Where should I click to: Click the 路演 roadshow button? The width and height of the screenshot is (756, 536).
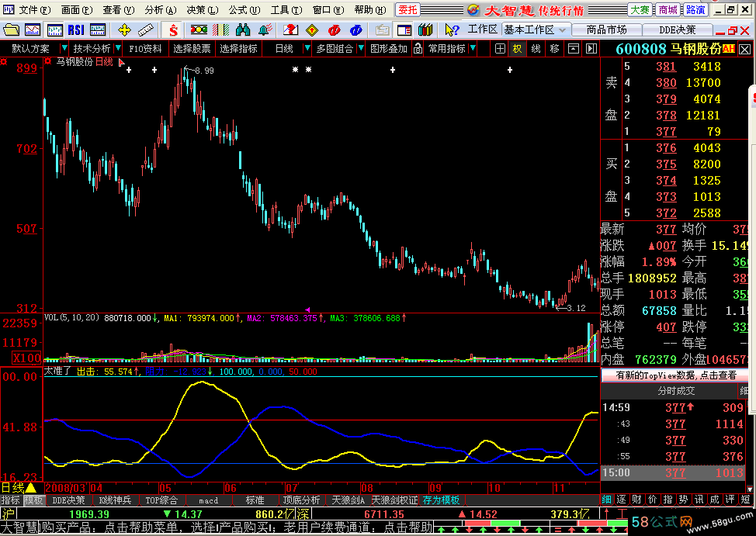click(x=695, y=9)
